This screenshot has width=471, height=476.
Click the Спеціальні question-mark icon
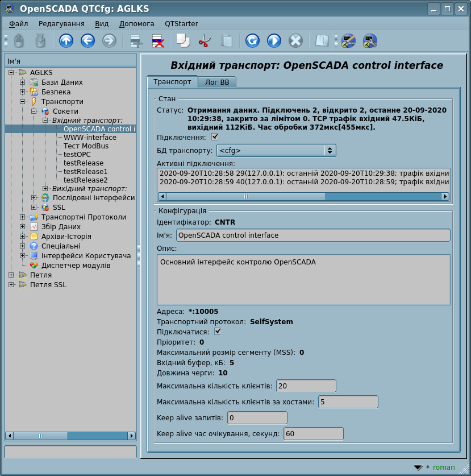[x=34, y=246]
